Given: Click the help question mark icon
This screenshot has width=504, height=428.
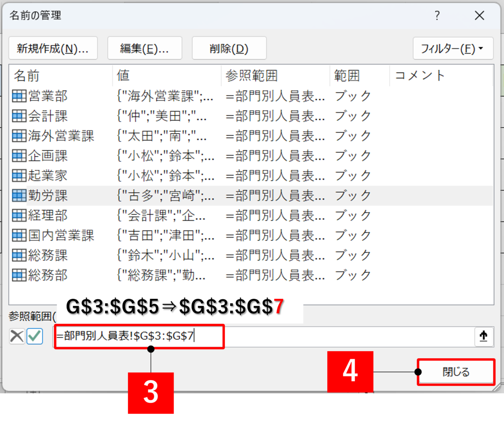Looking at the screenshot, I should (x=437, y=16).
